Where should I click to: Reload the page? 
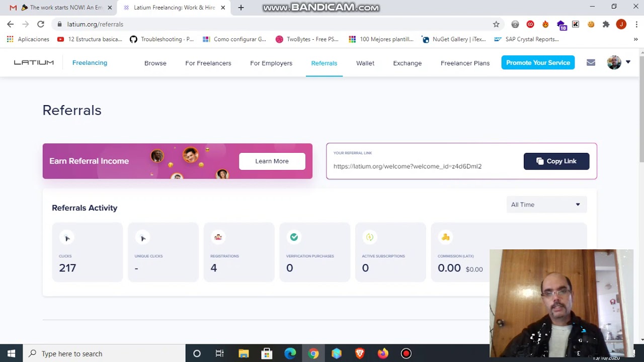click(x=41, y=24)
